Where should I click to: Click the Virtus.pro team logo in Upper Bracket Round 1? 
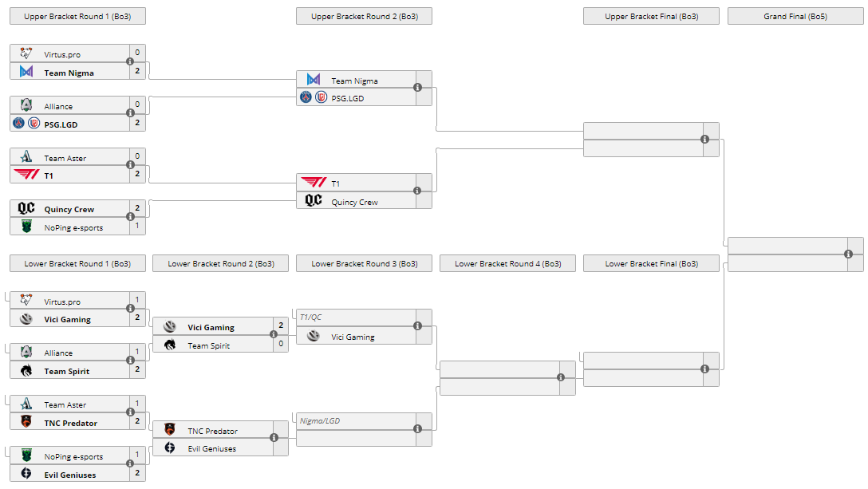pyautogui.click(x=26, y=54)
